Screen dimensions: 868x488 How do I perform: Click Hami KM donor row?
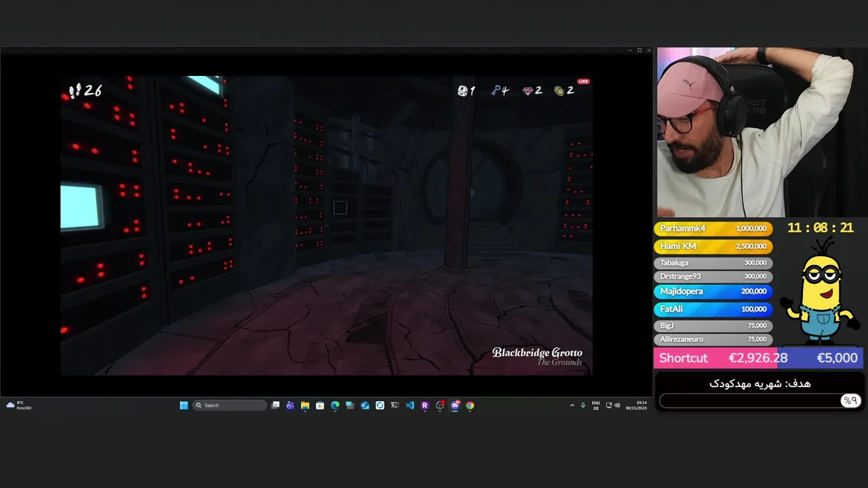click(x=713, y=246)
